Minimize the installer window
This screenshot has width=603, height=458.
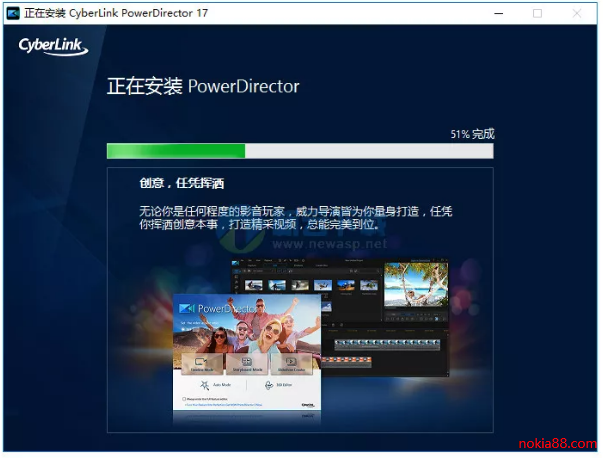tap(497, 13)
